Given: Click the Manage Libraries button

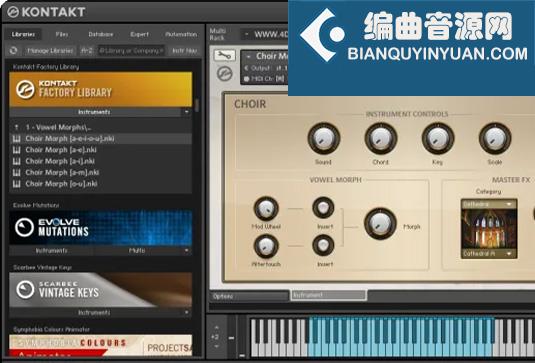Looking at the screenshot, I should 50,50.
